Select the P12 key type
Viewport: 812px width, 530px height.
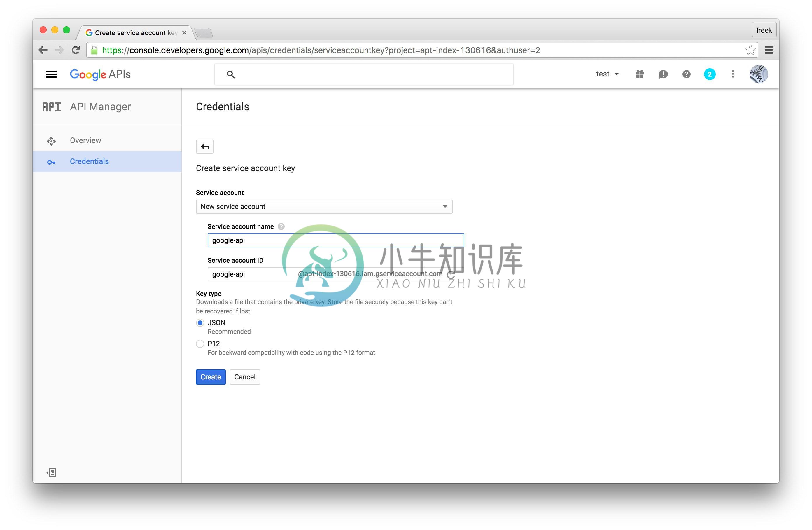pos(200,344)
